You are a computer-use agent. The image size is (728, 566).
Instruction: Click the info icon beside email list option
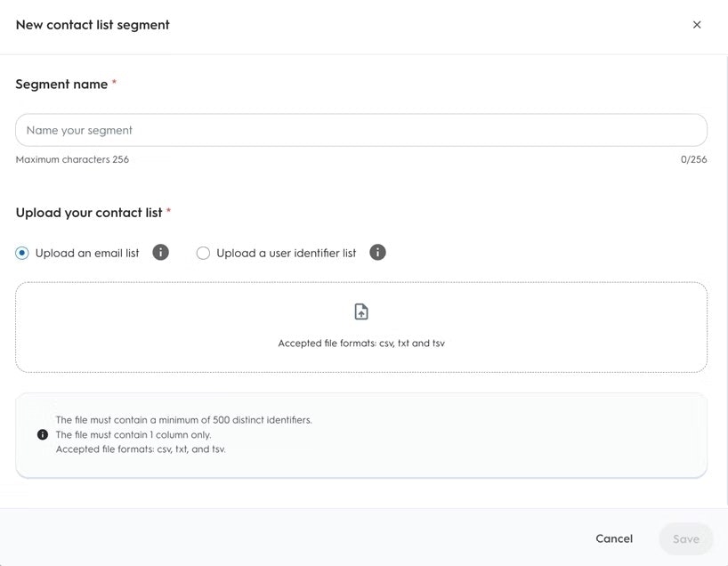[x=160, y=253]
